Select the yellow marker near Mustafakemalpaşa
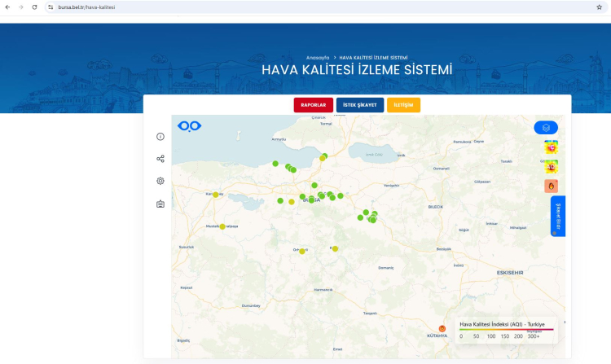611x364 pixels. [222, 226]
